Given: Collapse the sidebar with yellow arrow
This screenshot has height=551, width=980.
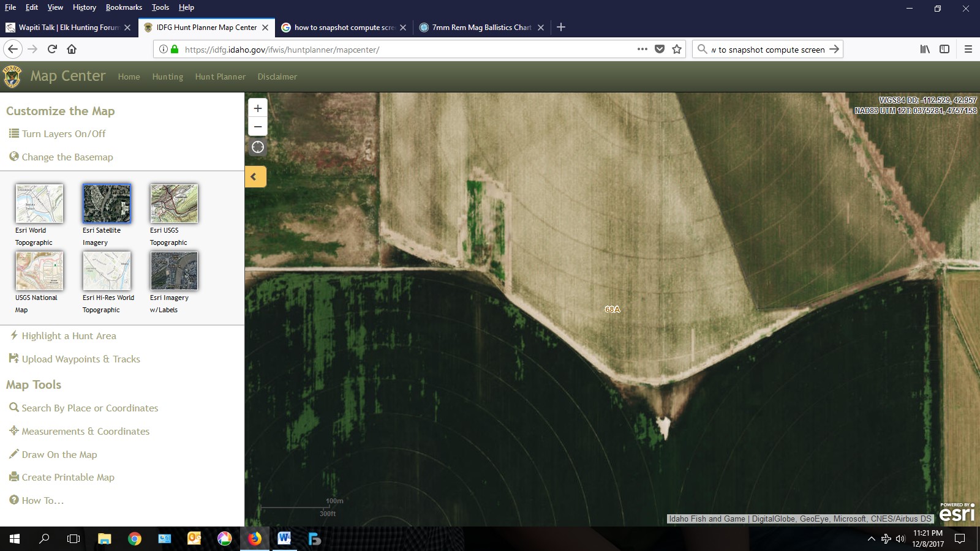Looking at the screenshot, I should tap(255, 176).
